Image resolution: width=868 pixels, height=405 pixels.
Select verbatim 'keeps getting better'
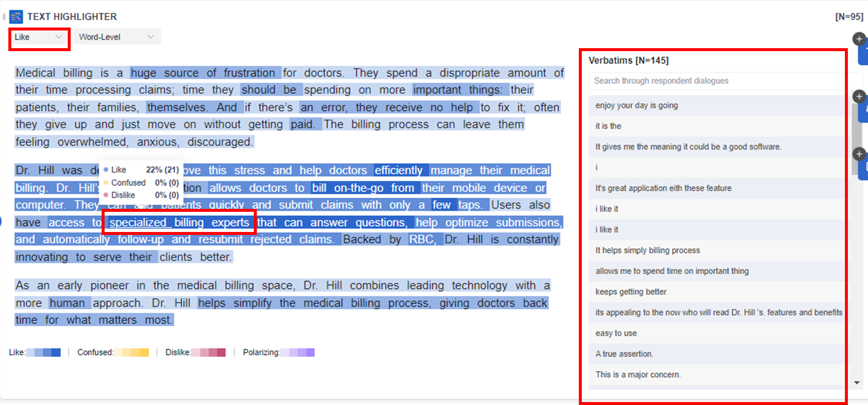pyautogui.click(x=717, y=291)
